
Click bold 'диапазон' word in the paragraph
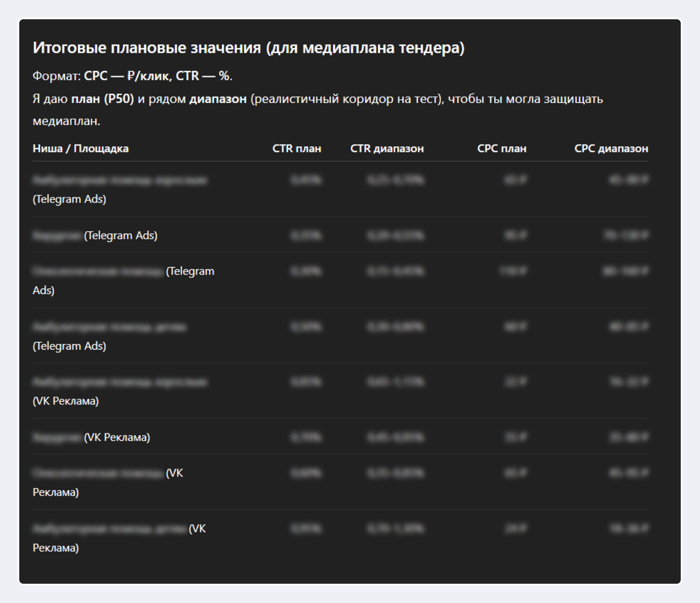coord(218,99)
